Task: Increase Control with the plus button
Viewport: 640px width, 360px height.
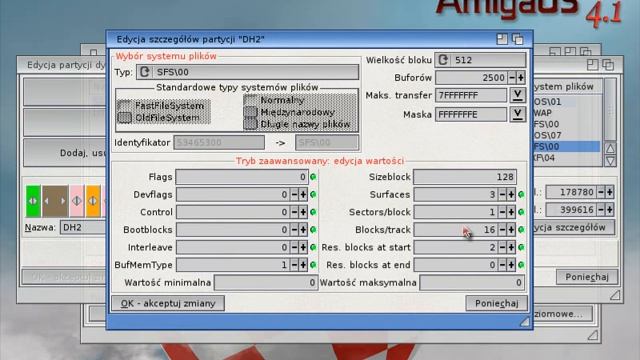Action: (303, 212)
